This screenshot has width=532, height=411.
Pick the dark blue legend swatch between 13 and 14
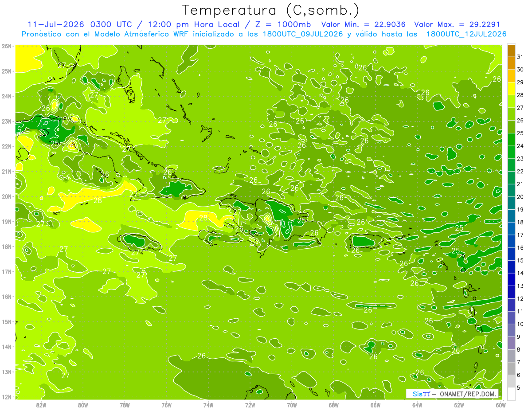pyautogui.click(x=512, y=280)
